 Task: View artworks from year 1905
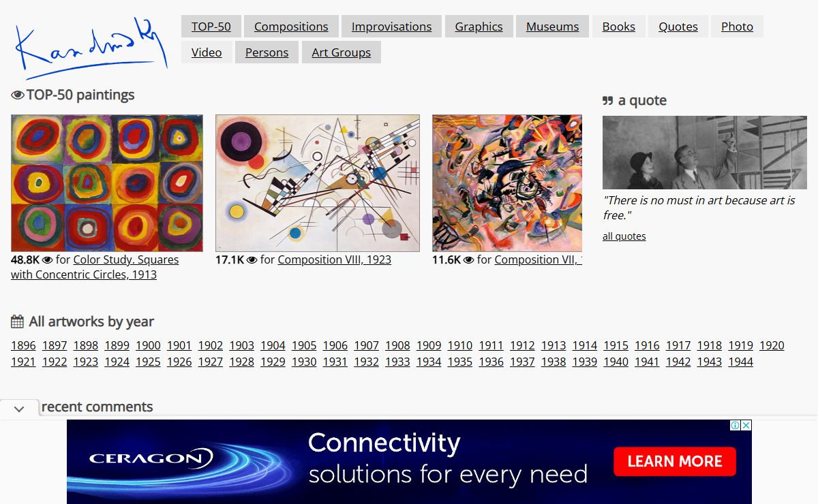[304, 345]
